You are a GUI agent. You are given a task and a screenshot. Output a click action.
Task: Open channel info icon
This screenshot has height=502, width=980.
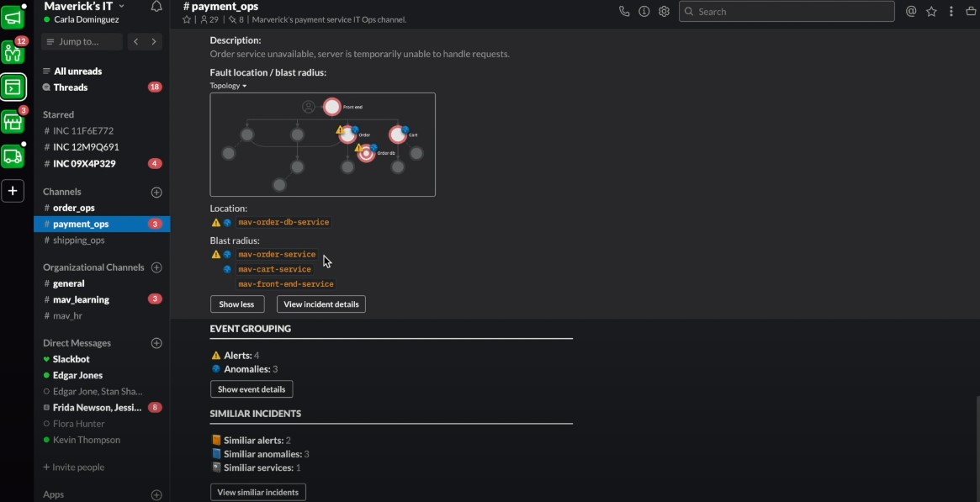point(644,11)
